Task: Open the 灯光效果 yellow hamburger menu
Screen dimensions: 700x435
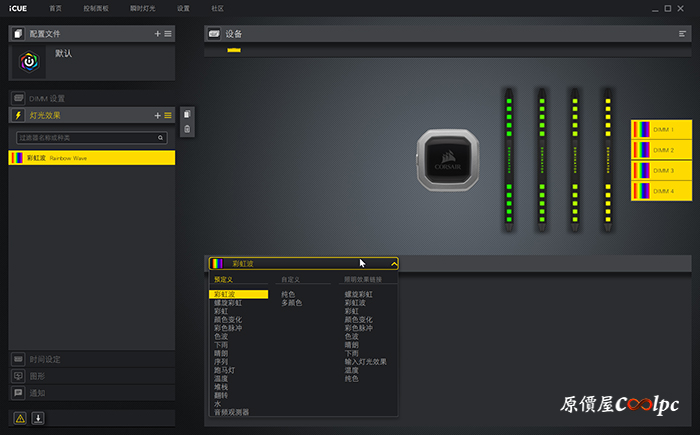Action: (168, 115)
